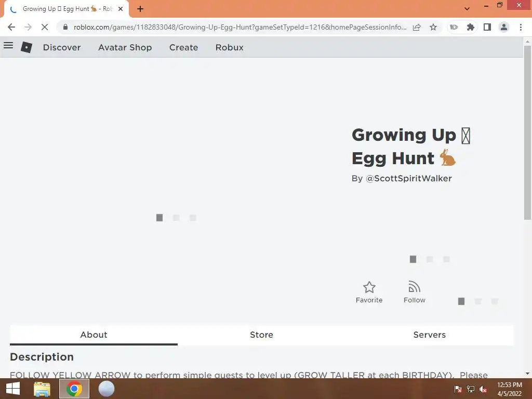532x399 pixels.
Task: Expand the tab search dropdown arrow
Action: tap(467, 9)
